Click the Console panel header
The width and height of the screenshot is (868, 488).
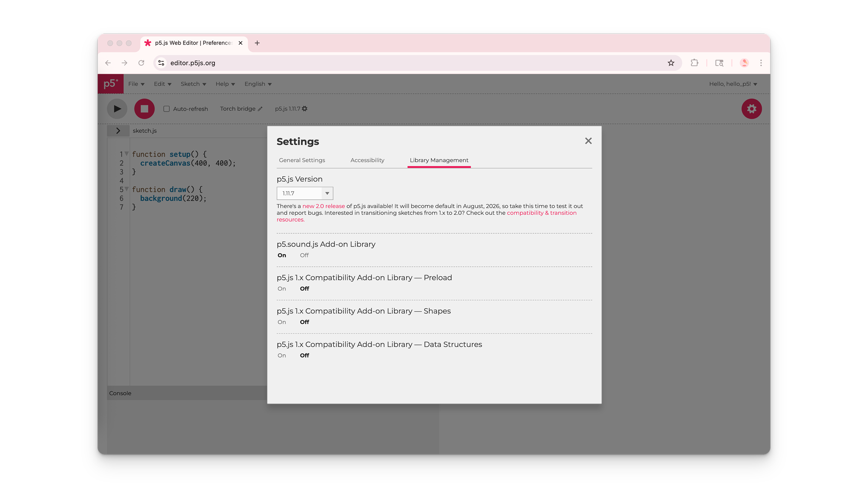(187, 393)
